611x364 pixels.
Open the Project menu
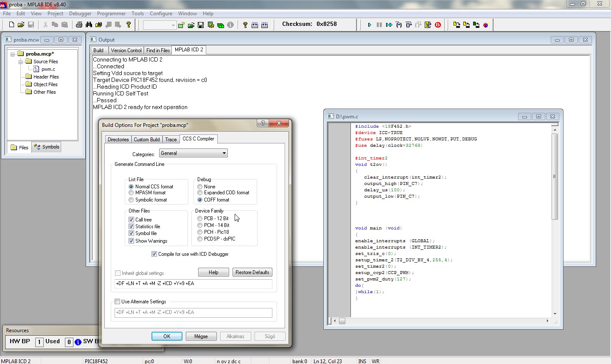coord(55,14)
